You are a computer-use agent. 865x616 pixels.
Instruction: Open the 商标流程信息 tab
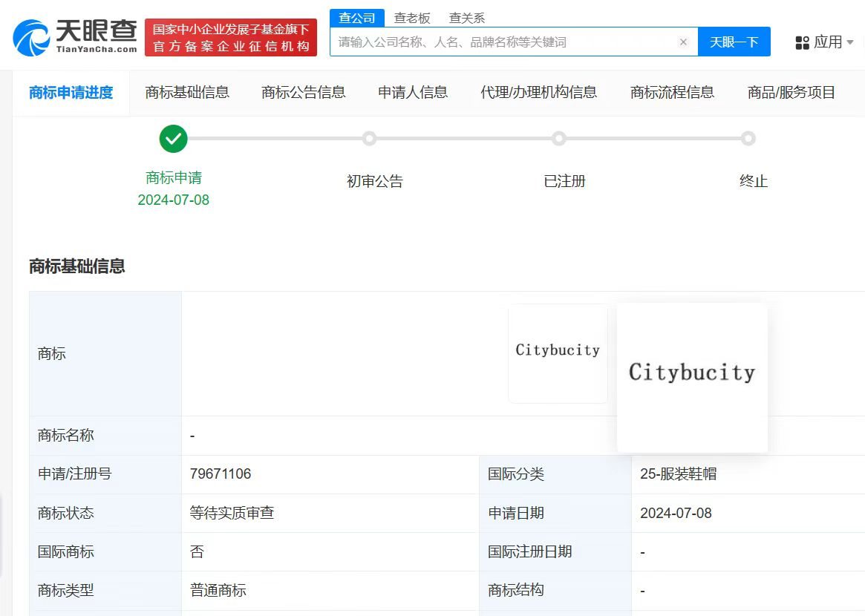(671, 92)
